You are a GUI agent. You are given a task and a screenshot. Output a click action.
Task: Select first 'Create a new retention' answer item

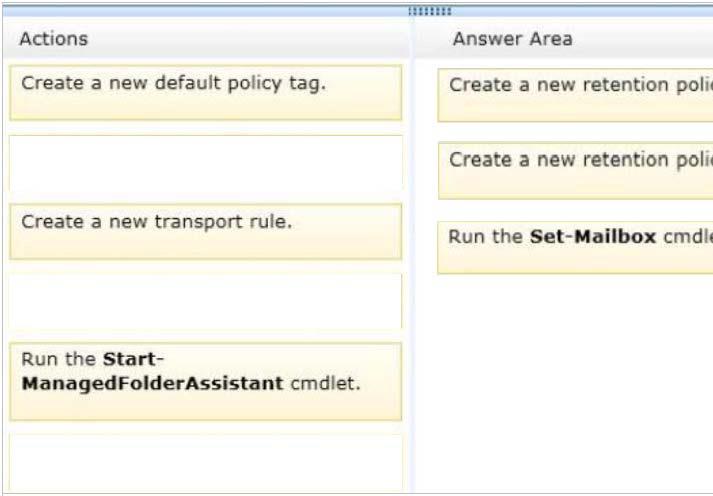tap(575, 95)
